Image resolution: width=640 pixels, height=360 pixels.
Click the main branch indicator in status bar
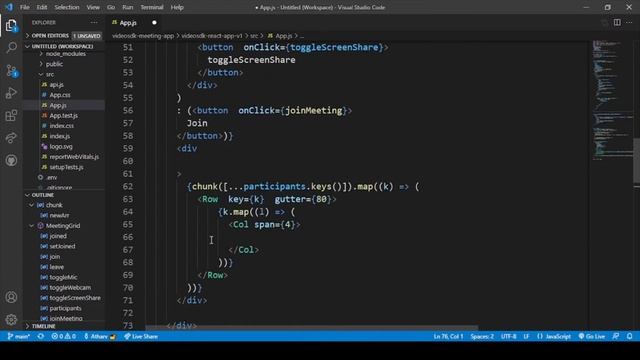tap(19, 336)
